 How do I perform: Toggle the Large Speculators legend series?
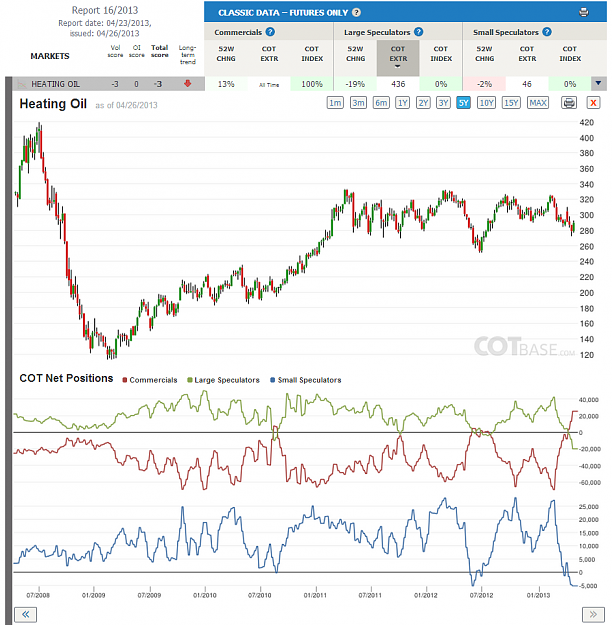coord(223,380)
